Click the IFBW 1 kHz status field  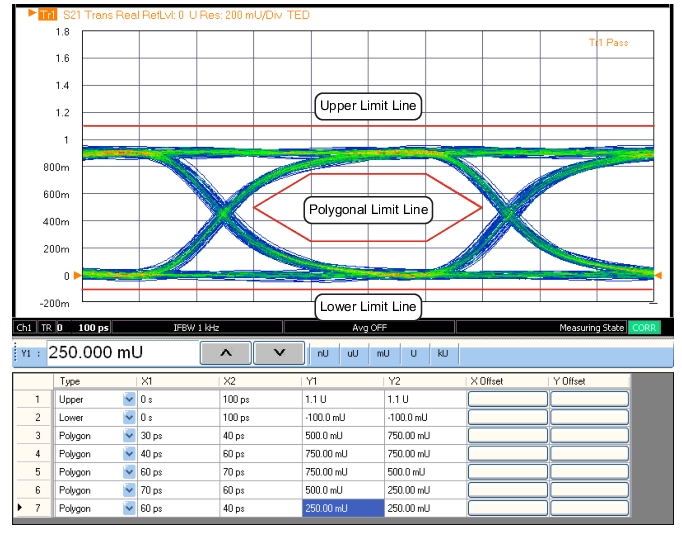197,328
